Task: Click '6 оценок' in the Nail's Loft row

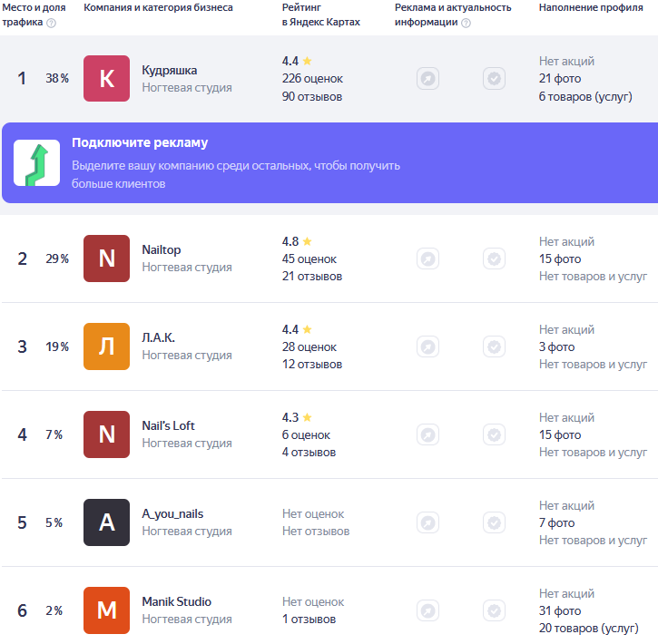Action: [306, 435]
